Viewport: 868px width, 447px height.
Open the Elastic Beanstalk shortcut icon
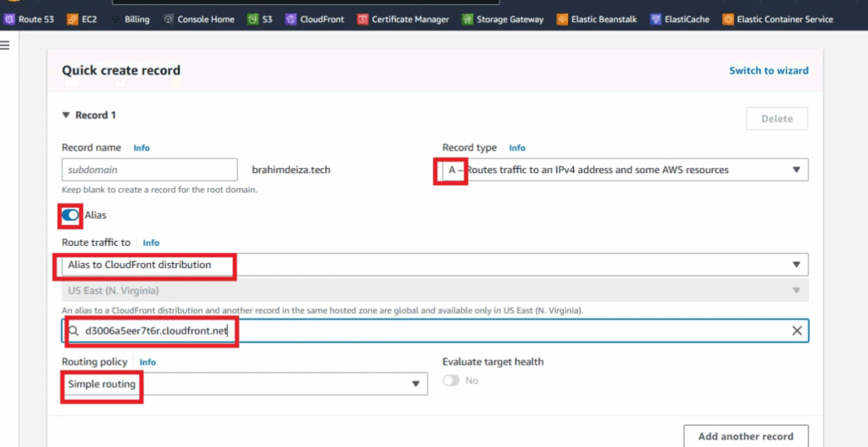[x=563, y=20]
